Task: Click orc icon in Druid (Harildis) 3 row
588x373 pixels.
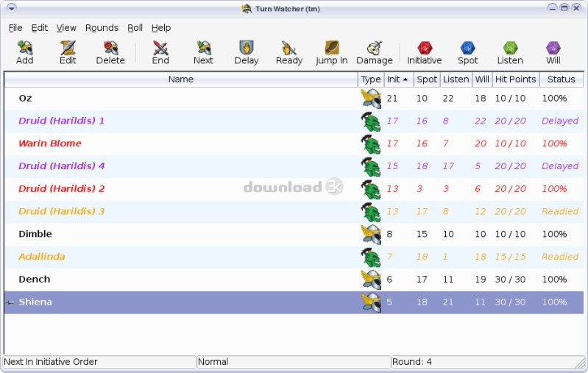Action: [x=371, y=212]
